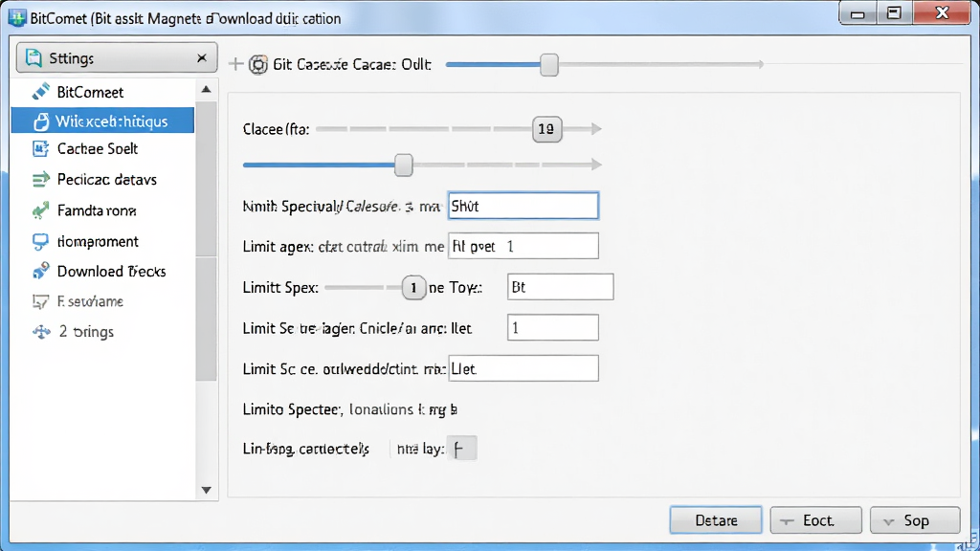Select the Iiompsroment sidebar item
The height and width of the screenshot is (551, 980).
102,241
